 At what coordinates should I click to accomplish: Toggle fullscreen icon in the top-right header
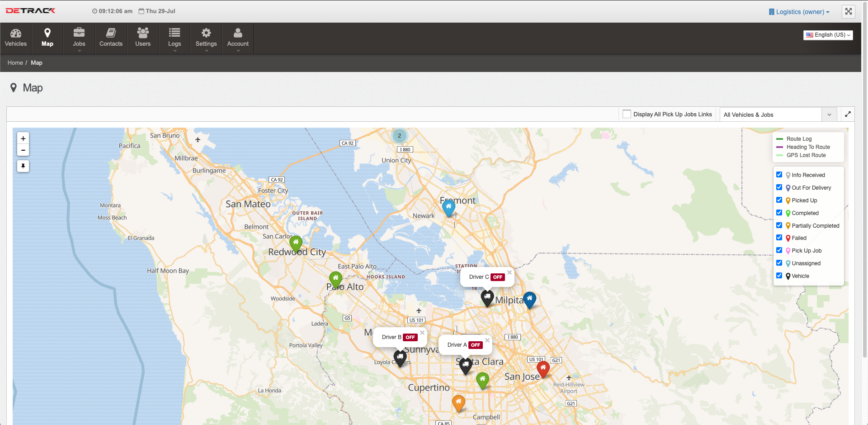848,12
